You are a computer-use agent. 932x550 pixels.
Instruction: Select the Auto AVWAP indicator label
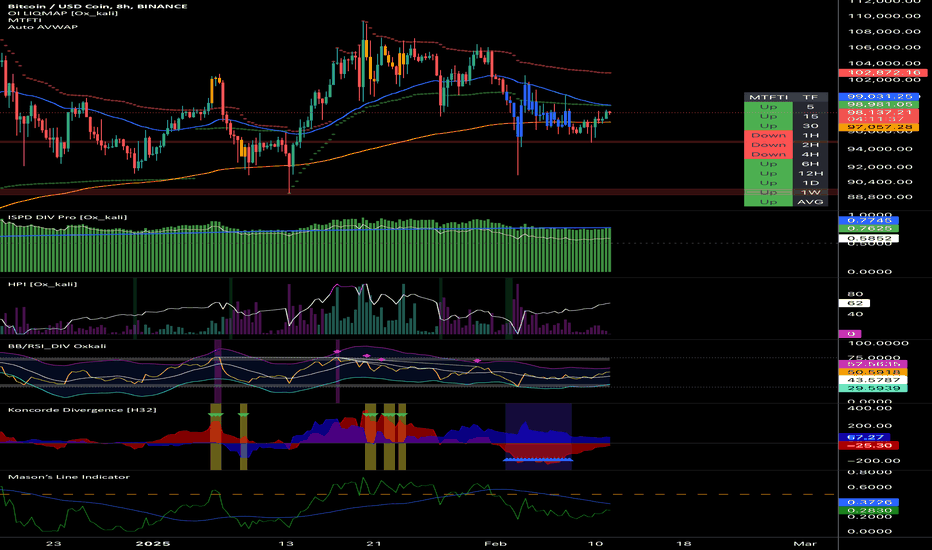(x=43, y=27)
